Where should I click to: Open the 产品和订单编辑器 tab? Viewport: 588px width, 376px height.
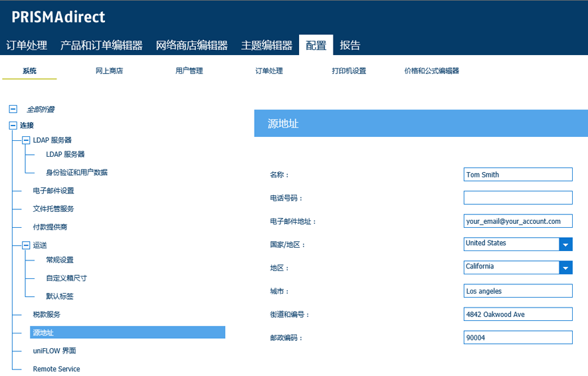(101, 45)
